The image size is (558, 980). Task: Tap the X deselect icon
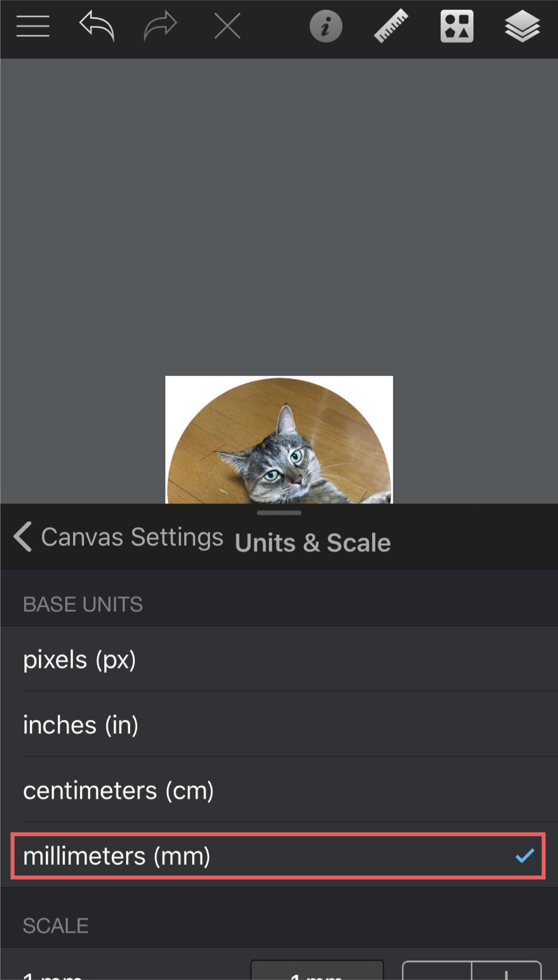pyautogui.click(x=227, y=26)
